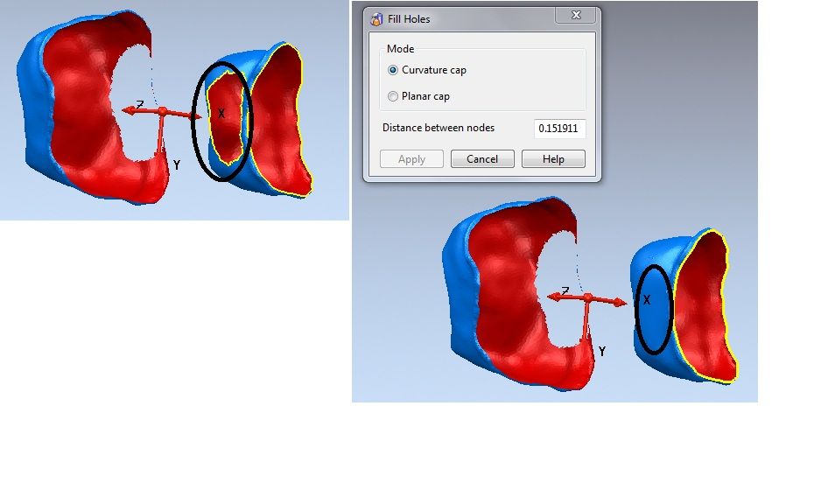Click the Distance between nodes value field

[x=559, y=129]
